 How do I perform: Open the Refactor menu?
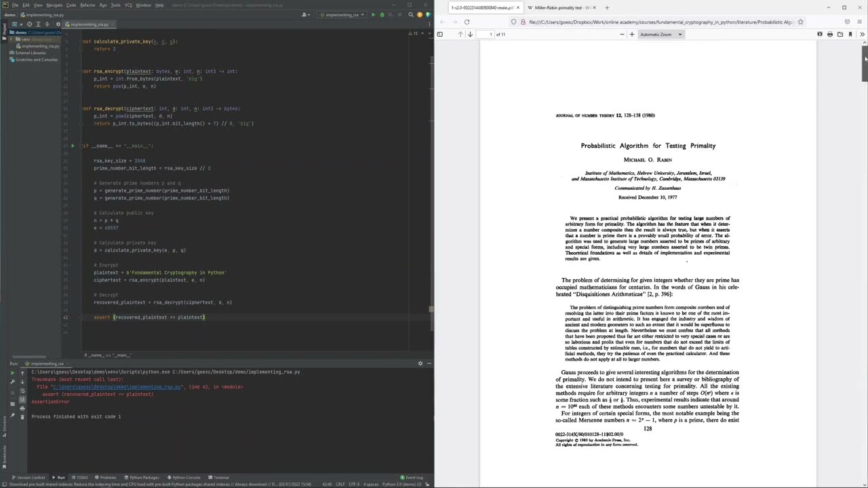tap(87, 5)
